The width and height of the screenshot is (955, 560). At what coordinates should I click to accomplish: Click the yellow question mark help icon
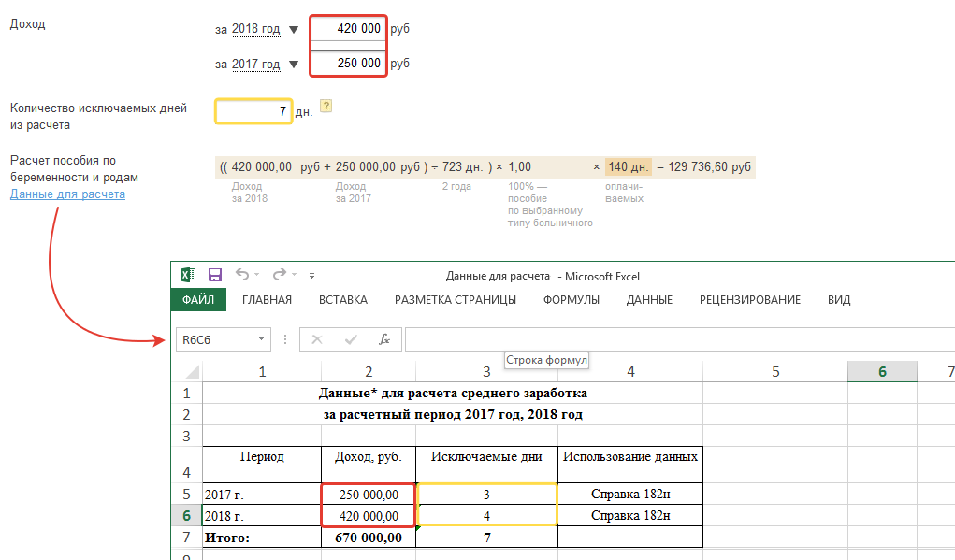pos(326,107)
